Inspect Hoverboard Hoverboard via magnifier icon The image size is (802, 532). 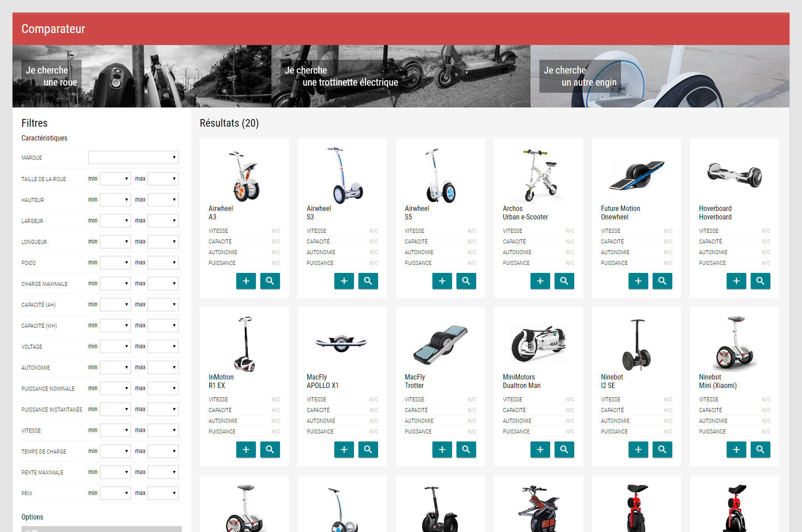(761, 281)
